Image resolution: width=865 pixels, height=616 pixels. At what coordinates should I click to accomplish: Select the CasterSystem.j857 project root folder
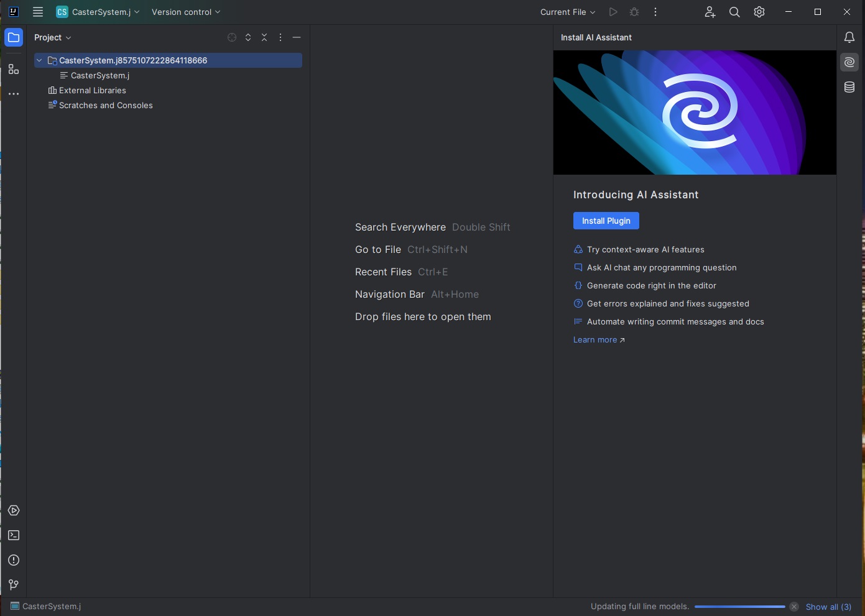[168, 60]
